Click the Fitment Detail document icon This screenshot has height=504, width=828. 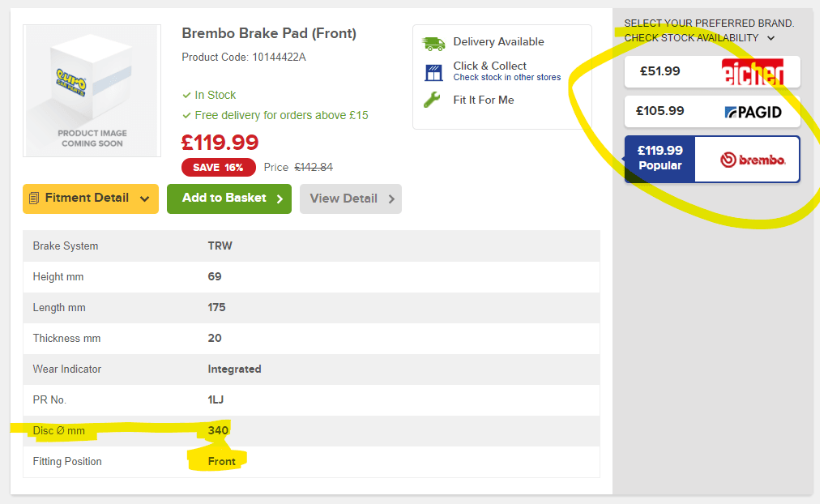click(x=34, y=199)
